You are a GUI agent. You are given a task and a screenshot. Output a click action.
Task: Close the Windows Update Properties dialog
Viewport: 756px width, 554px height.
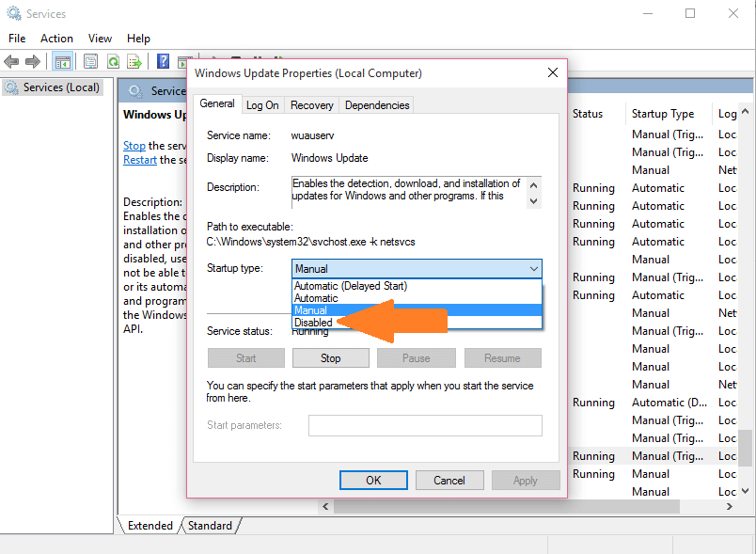tap(553, 72)
